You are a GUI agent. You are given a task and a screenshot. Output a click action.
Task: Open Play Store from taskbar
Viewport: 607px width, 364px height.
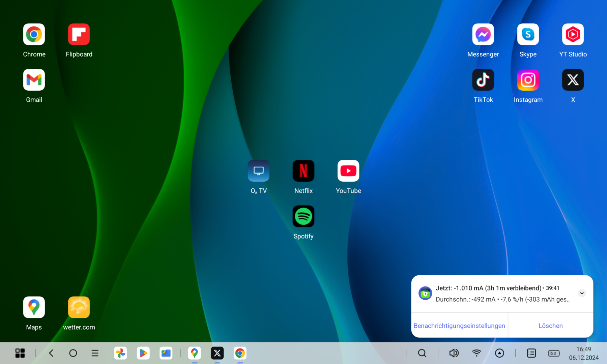click(143, 353)
